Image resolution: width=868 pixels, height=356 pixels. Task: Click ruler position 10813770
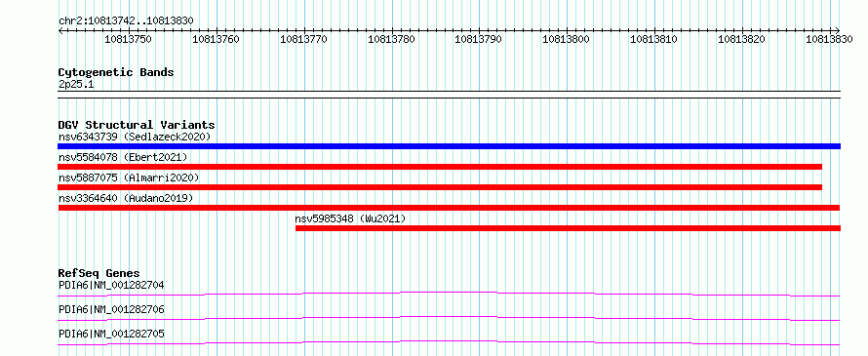(304, 39)
